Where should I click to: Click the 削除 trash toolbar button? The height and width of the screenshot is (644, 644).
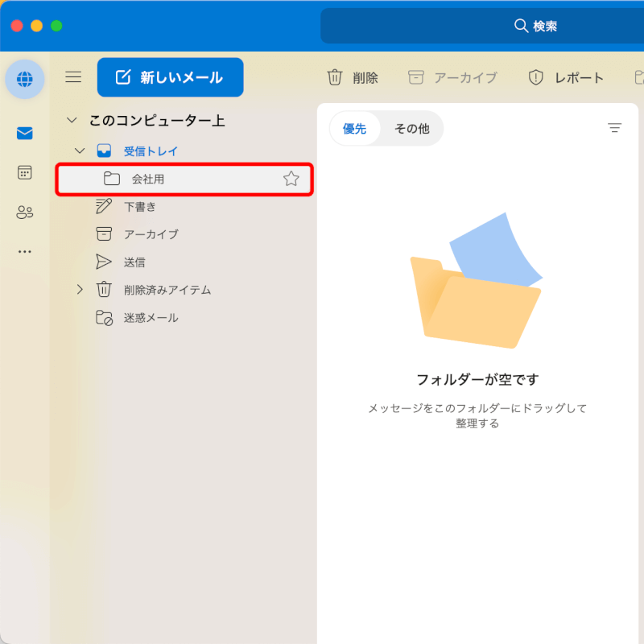(x=353, y=77)
